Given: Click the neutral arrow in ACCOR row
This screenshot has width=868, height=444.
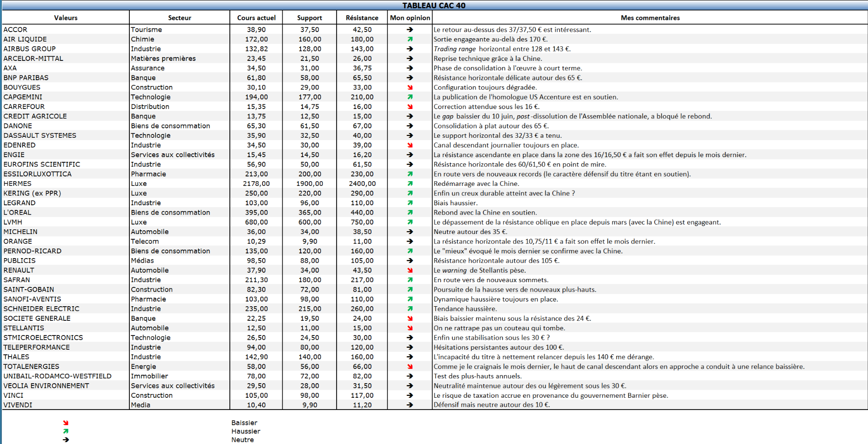Looking at the screenshot, I should coord(410,30).
